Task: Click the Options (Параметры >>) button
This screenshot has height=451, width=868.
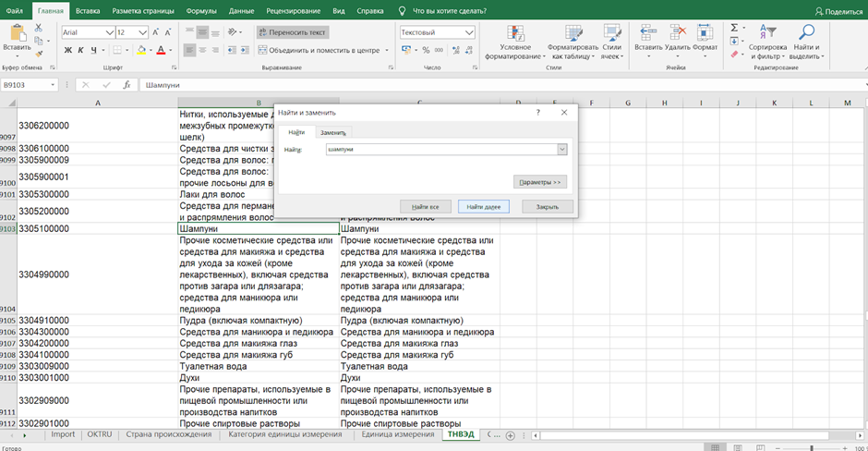Action: click(539, 182)
